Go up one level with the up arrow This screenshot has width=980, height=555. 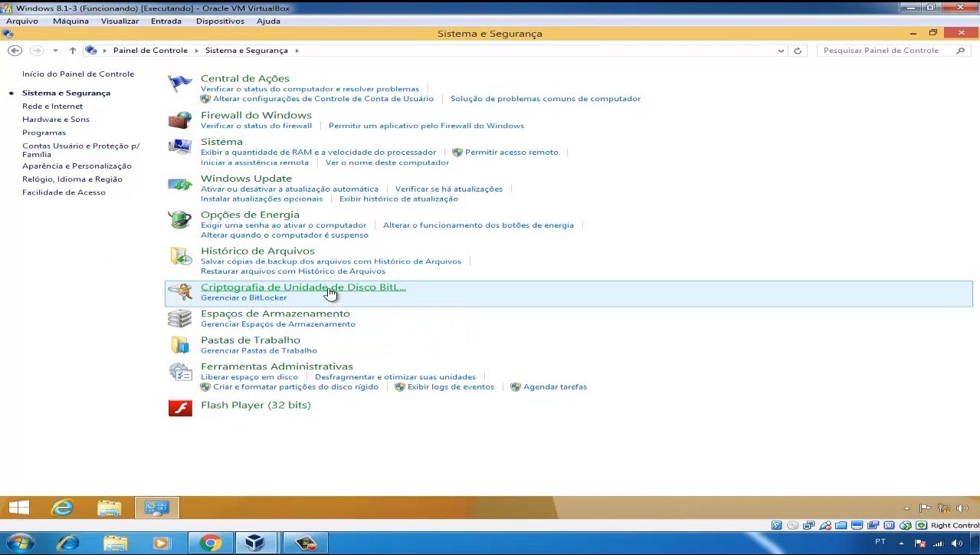pos(73,51)
